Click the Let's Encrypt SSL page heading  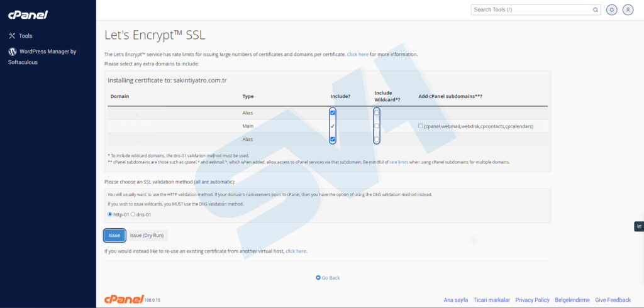[x=155, y=35]
